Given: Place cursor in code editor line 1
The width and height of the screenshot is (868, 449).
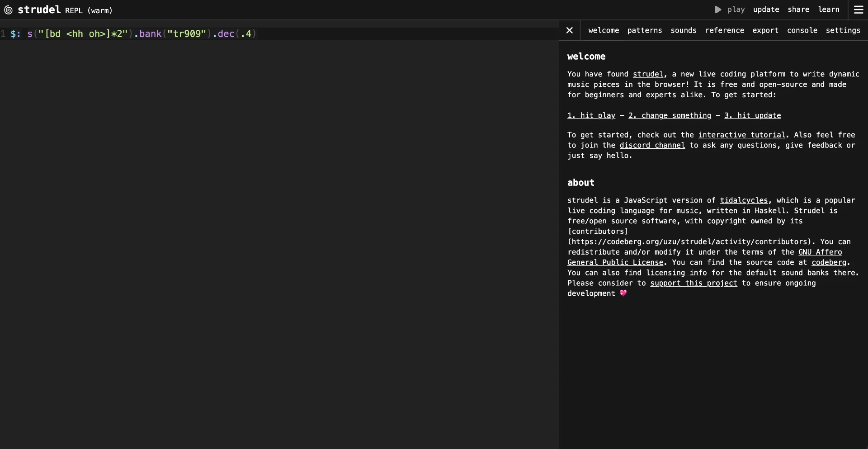Looking at the screenshot, I should coord(279,34).
